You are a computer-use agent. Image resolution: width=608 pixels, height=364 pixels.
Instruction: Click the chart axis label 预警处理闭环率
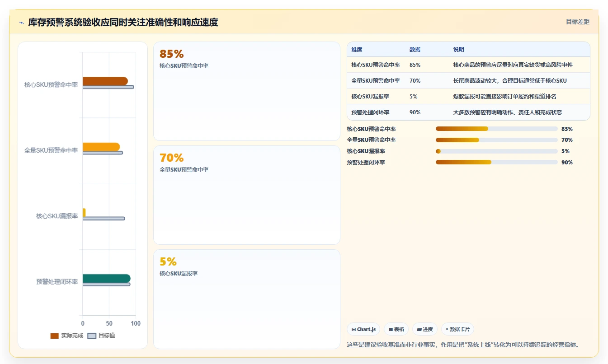pyautogui.click(x=57, y=282)
